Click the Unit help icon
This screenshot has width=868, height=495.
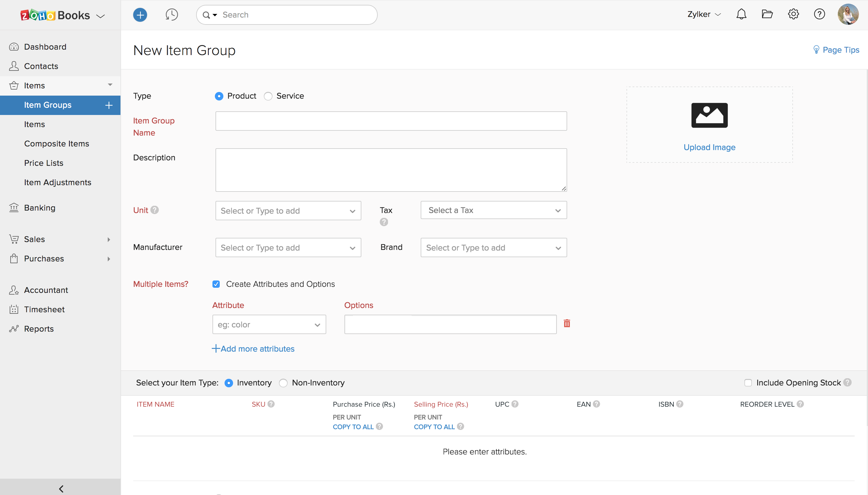[155, 210]
